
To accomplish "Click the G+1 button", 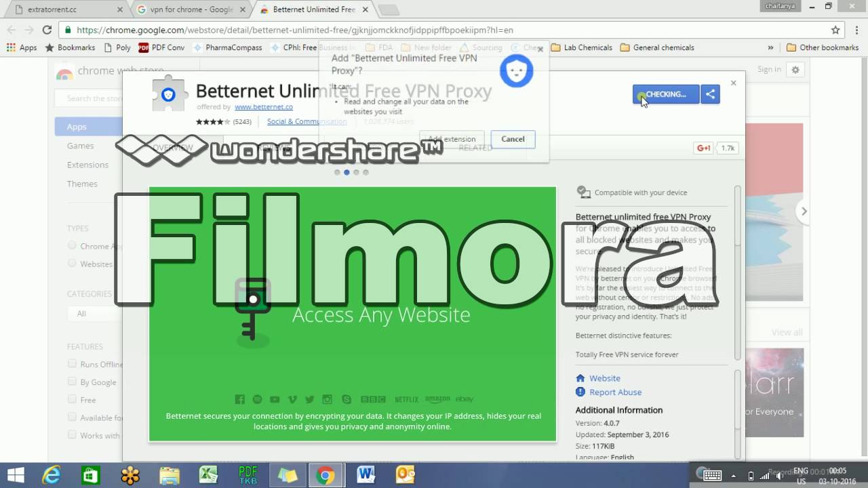I will click(703, 148).
